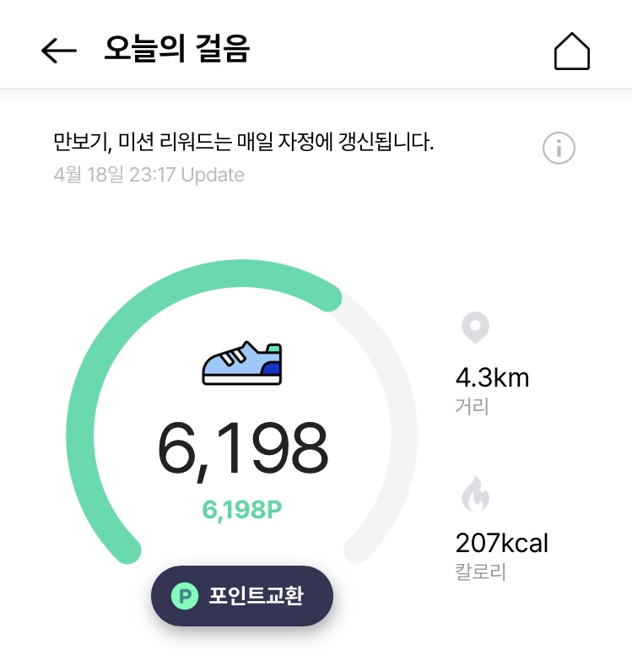Open the info circle icon
The height and width of the screenshot is (672, 632).
[x=558, y=149]
